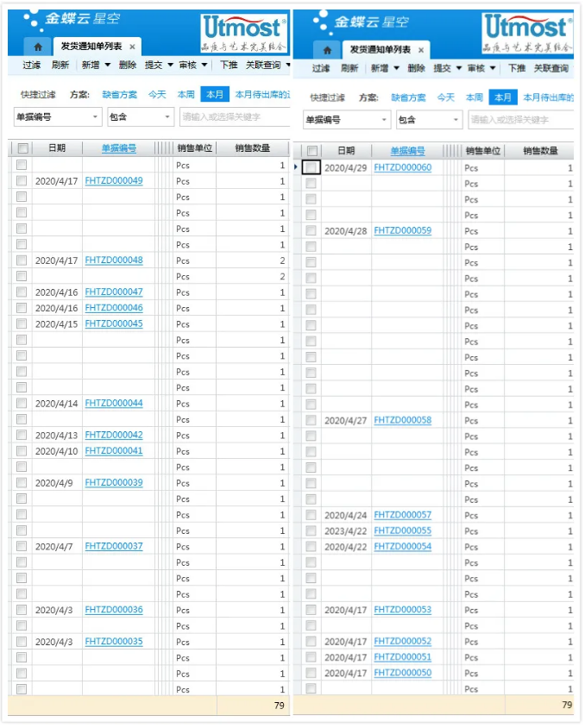Select date cell 2023/4/22
Viewport: 585px width, 728px height.
345,530
